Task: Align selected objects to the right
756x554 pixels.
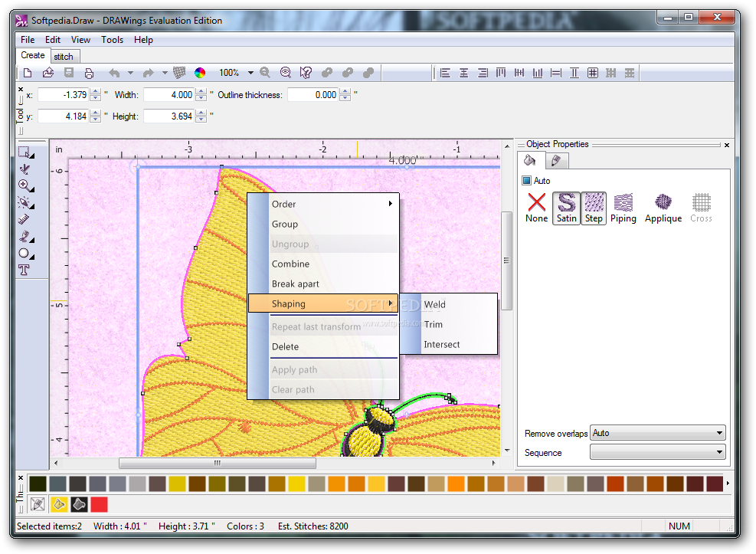Action: [482, 73]
